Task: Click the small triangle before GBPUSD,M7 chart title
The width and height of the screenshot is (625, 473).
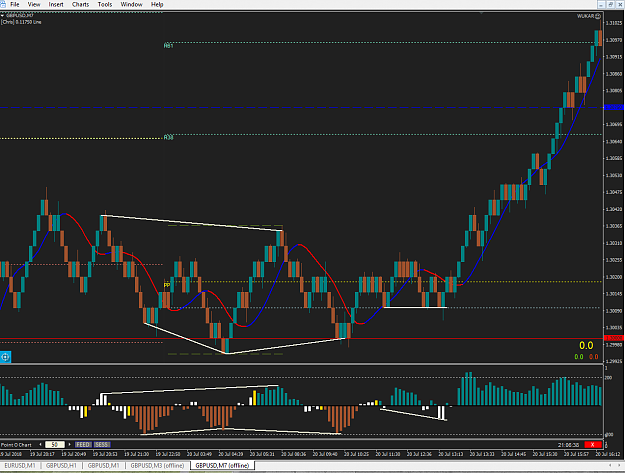Action: (x=2, y=16)
